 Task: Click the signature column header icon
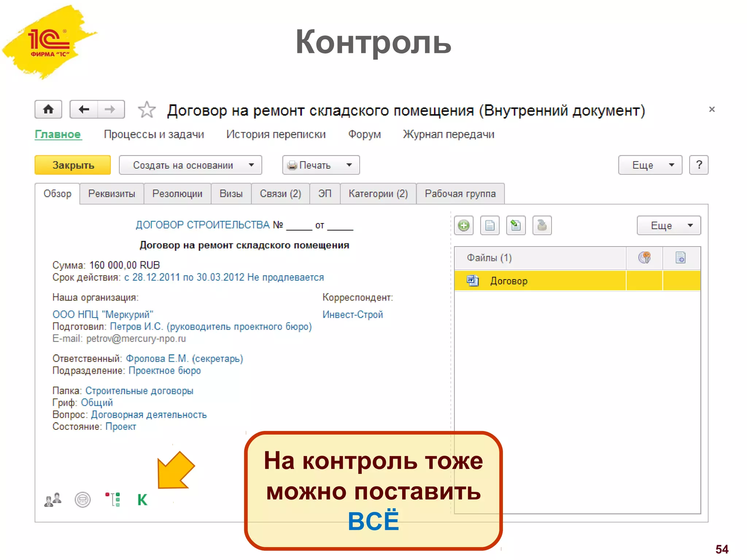645,258
